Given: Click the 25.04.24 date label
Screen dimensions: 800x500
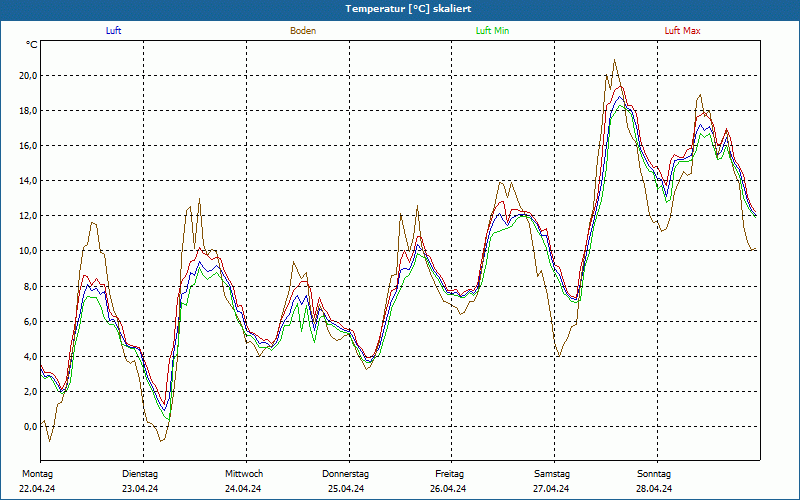Looking at the screenshot, I should click(346, 489).
